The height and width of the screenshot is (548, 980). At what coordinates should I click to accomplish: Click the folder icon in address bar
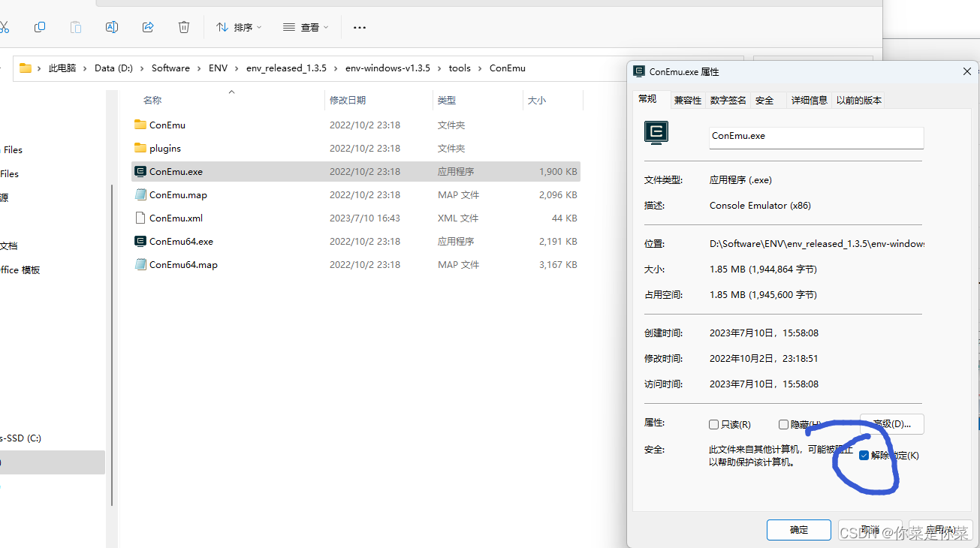26,68
